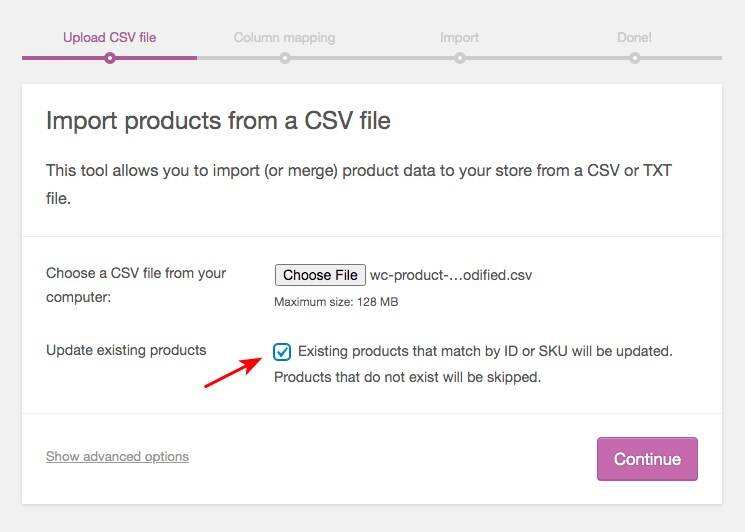Viewport: 745px width, 532px height.
Task: Click the purple filled progress bar segment
Action: 60,58
